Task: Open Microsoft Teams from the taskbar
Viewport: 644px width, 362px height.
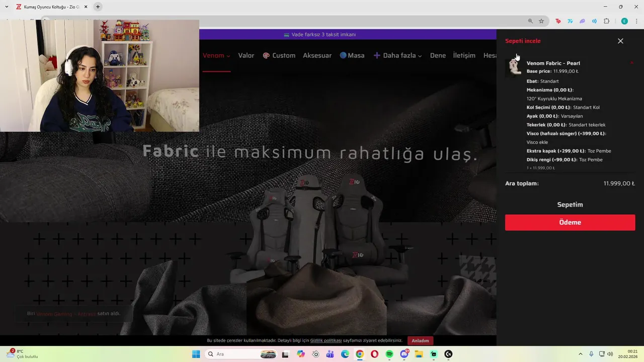Action: (x=330, y=354)
